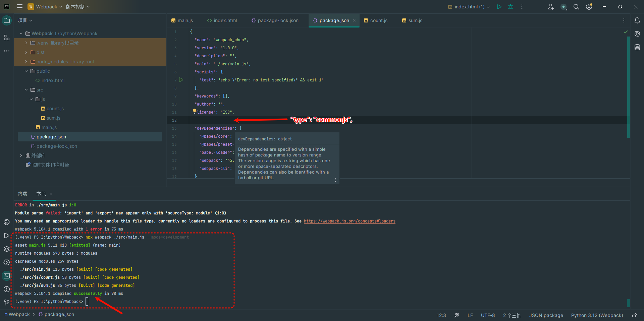Viewport: 644px width, 321px height.
Task: Open the Notifications bell icon
Action: click(637, 20)
